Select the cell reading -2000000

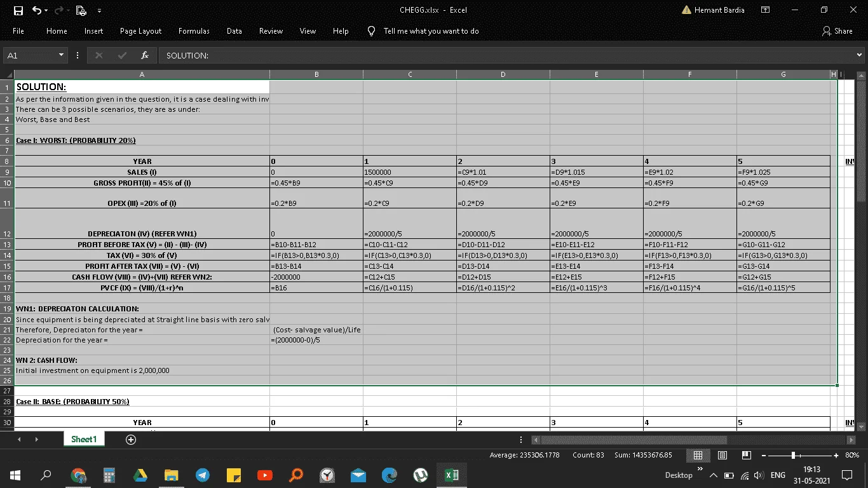pos(316,277)
